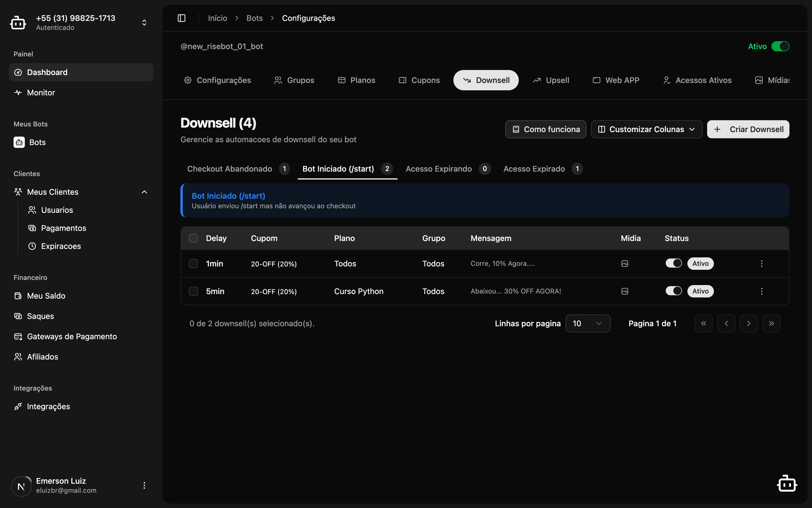This screenshot has width=812, height=508.
Task: Switch to the Cupons tab
Action: point(419,80)
